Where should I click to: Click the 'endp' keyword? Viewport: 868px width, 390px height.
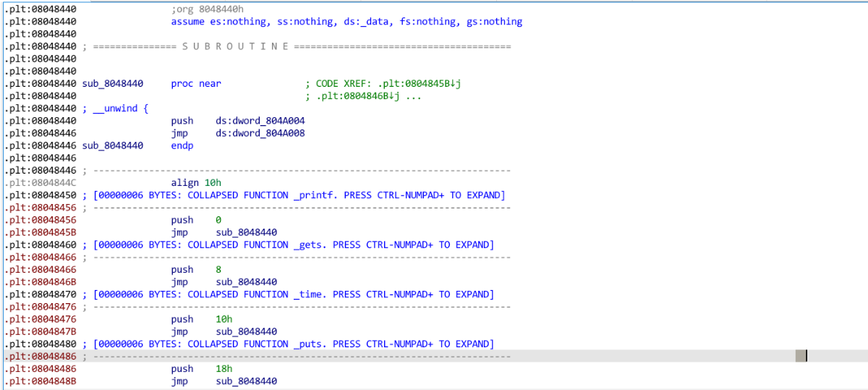point(182,145)
